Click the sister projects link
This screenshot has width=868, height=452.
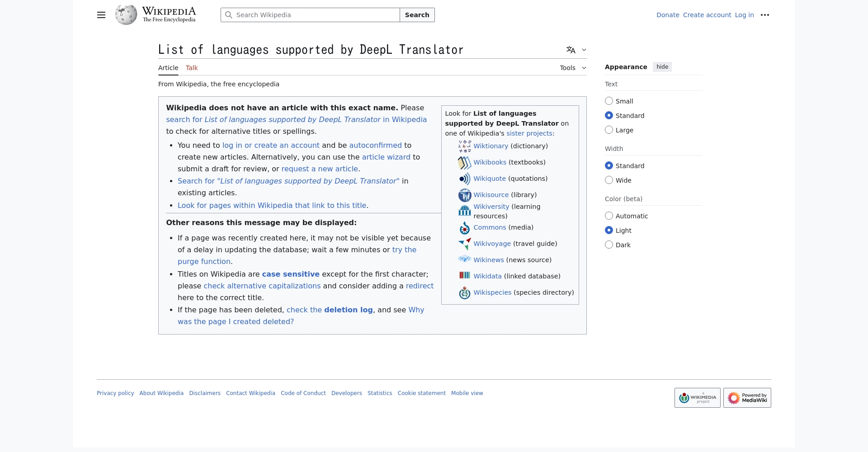pos(529,133)
